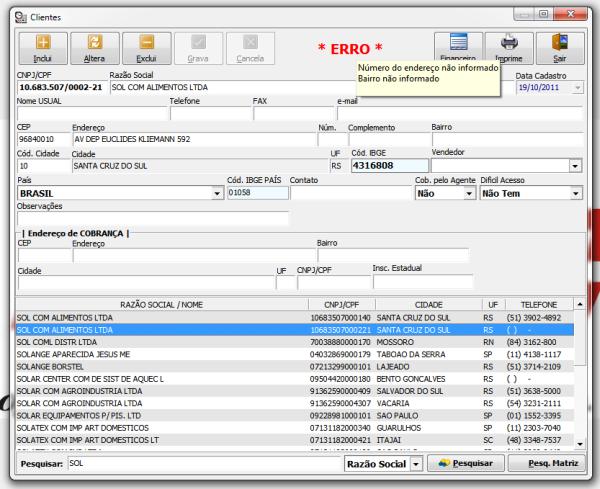Select row SOL COML DISTR LTDA
This screenshot has height=489, width=600.
294,342
